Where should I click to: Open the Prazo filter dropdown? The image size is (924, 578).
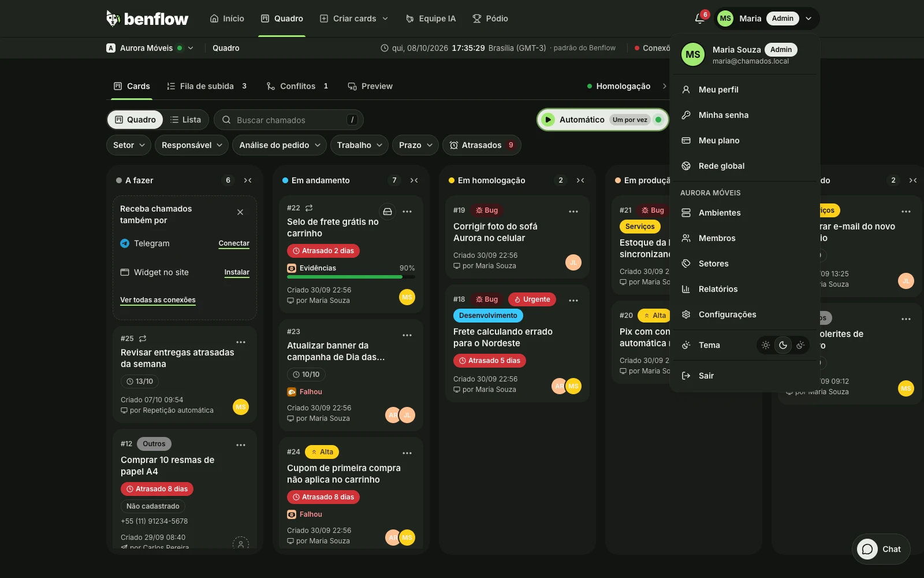point(415,145)
